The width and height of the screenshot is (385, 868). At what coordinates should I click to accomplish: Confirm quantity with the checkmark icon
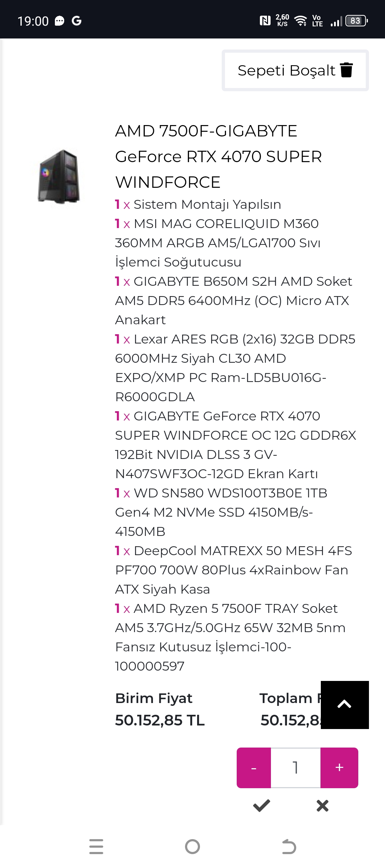tap(262, 806)
